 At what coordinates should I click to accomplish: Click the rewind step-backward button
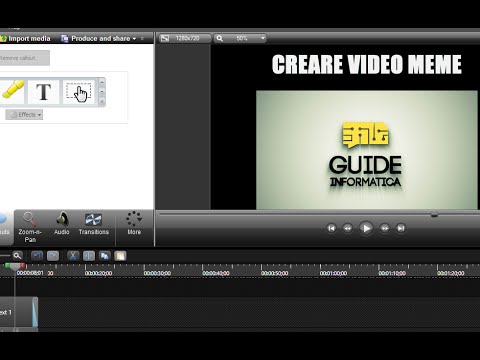pos(348,228)
